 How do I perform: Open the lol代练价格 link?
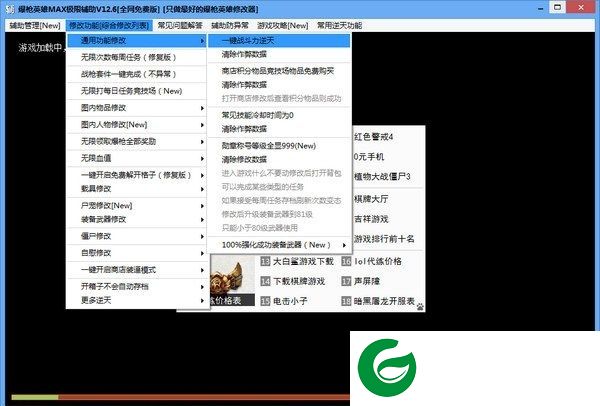tap(378, 261)
